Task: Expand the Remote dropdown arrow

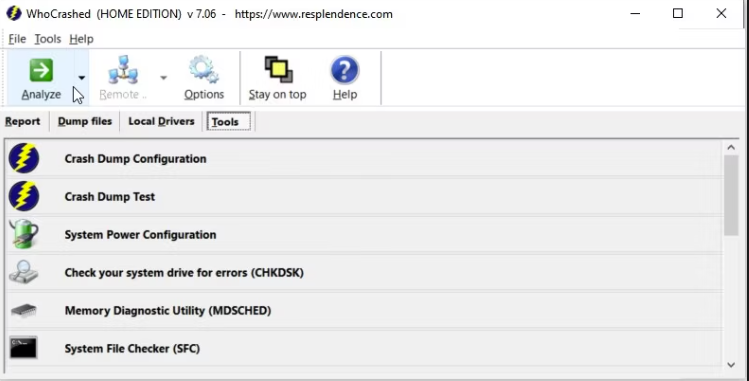Action: point(163,78)
